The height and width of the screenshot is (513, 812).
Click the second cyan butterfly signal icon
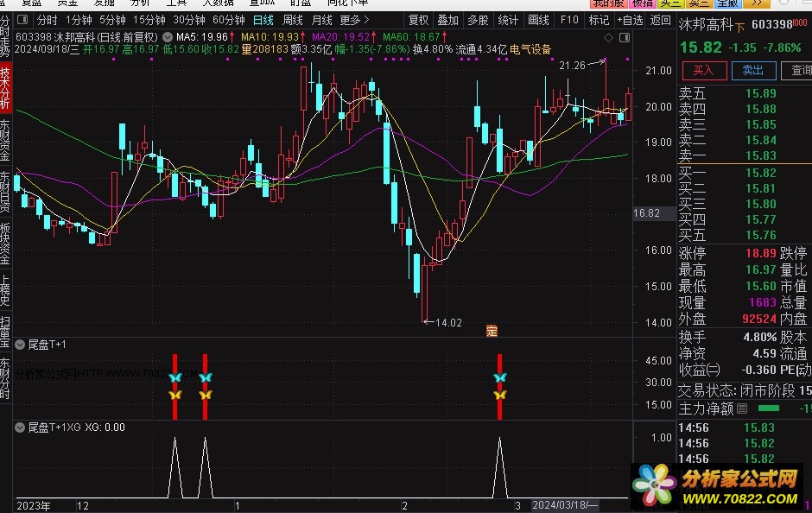tap(206, 377)
